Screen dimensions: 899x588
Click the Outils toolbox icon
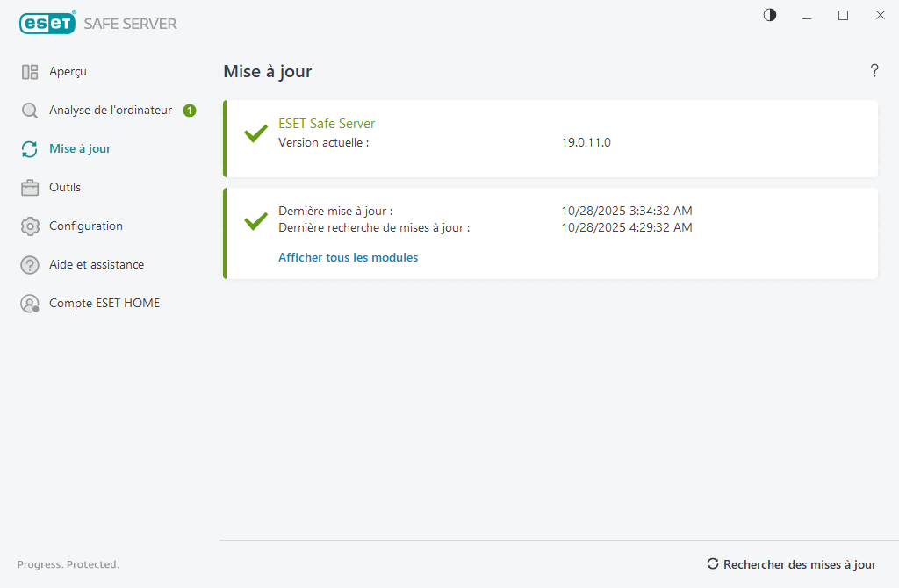[30, 188]
